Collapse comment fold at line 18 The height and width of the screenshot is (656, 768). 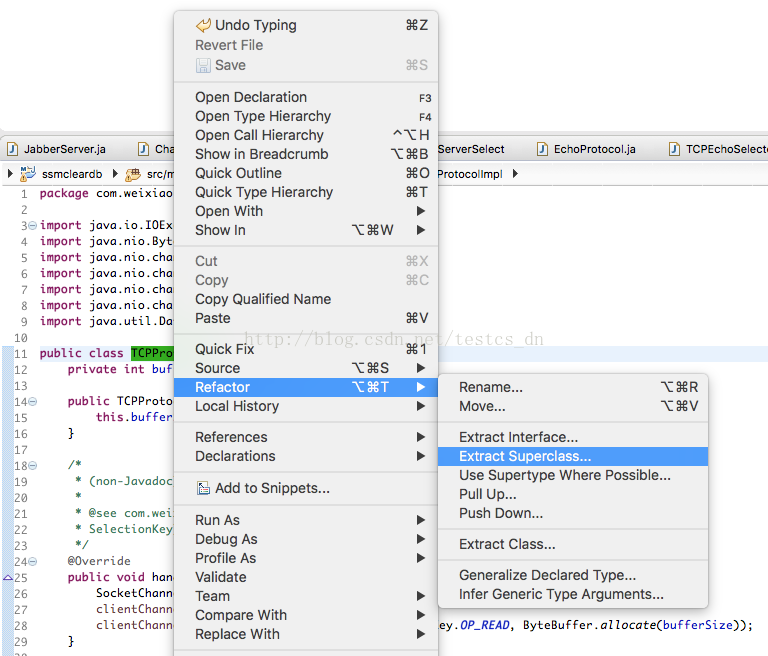click(x=32, y=465)
